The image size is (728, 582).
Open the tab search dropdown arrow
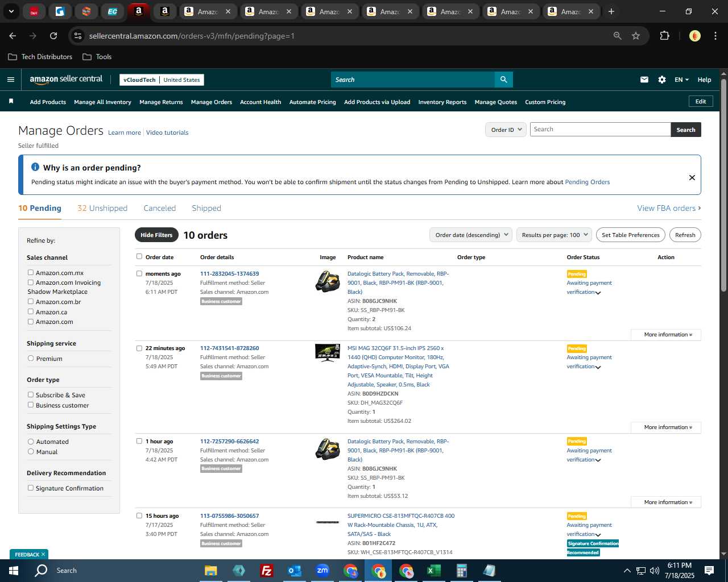[x=11, y=11]
